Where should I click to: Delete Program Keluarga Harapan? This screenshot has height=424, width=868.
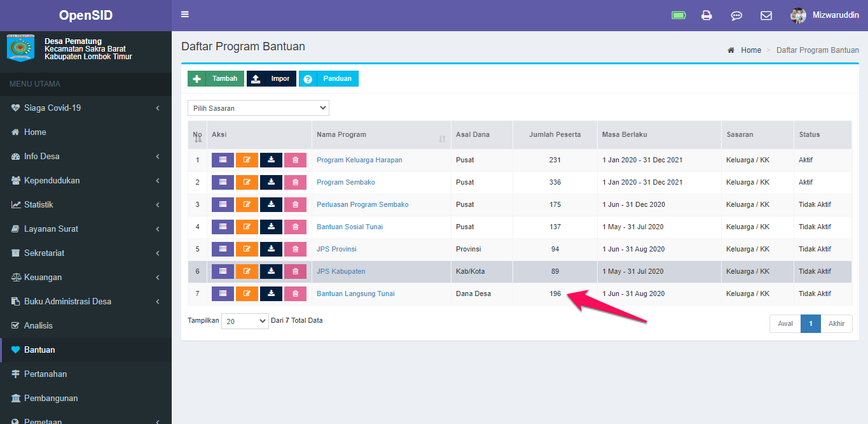[x=295, y=160]
